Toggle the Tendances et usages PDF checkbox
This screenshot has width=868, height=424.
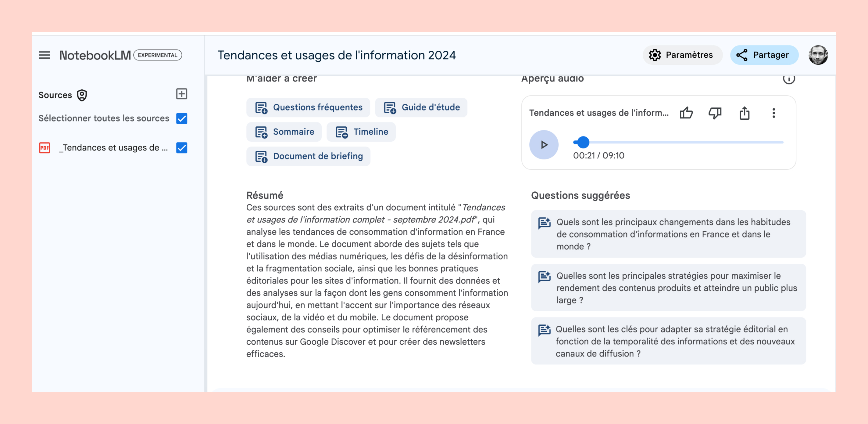(x=182, y=148)
